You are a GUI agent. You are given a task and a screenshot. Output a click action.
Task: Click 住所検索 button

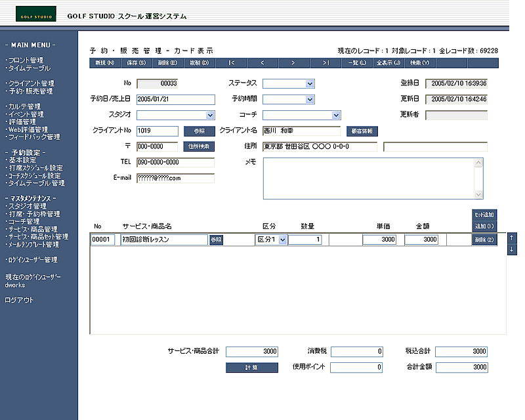click(199, 147)
